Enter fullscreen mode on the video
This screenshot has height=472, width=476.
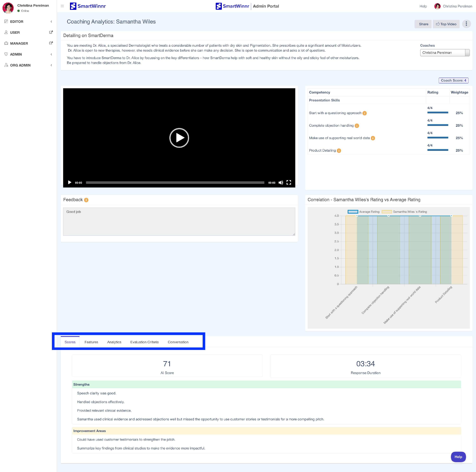pos(289,183)
